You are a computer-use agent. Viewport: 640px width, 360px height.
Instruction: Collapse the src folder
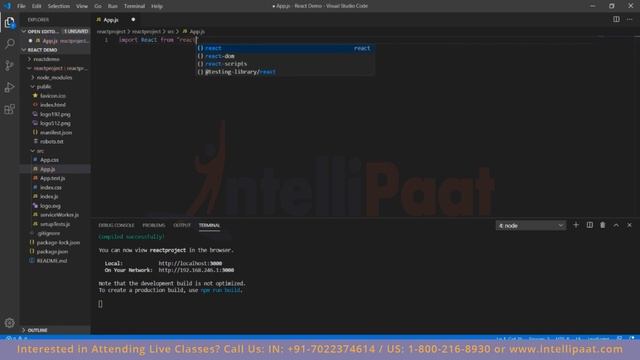pyautogui.click(x=55, y=151)
